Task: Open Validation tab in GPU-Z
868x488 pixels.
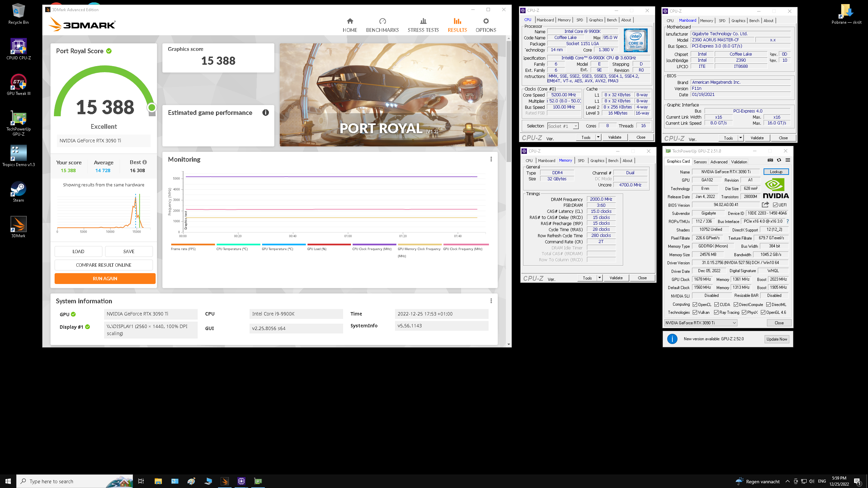Action: point(739,162)
